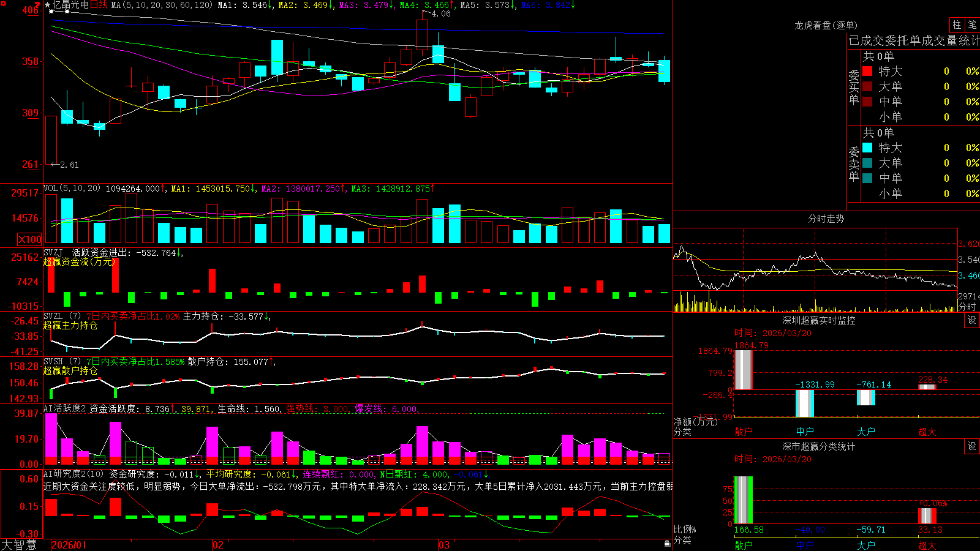
Task: Click the 超赢主力持仓 label
Action: pos(70,325)
